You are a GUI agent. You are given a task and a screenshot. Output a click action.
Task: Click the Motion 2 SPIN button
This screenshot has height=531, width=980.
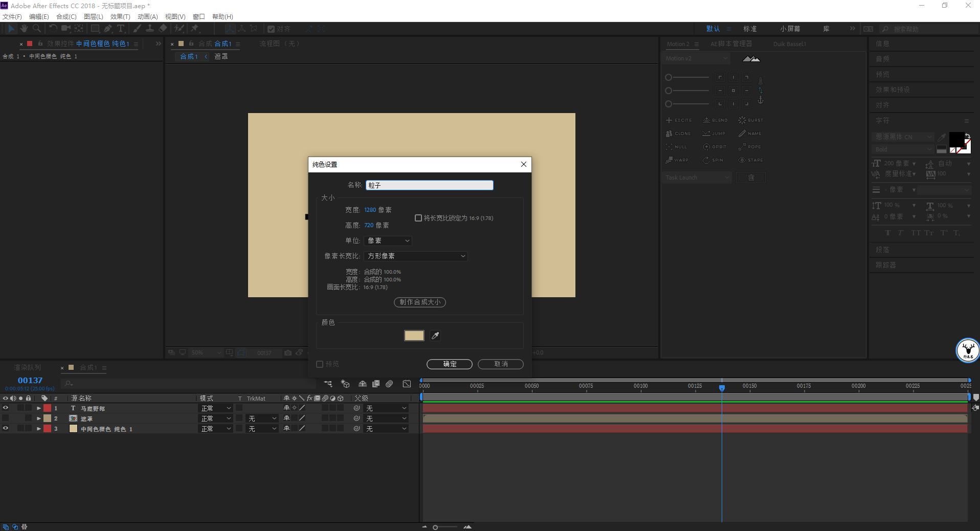click(x=713, y=160)
